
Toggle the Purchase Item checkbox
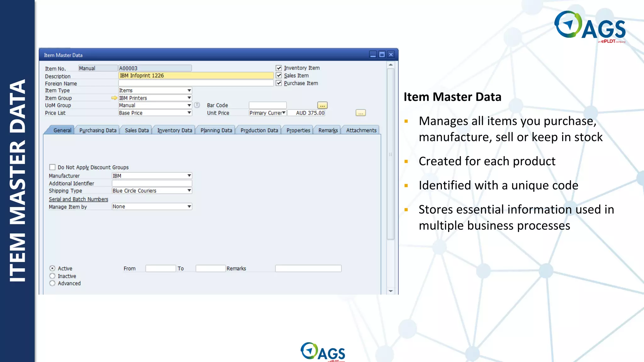[279, 83]
